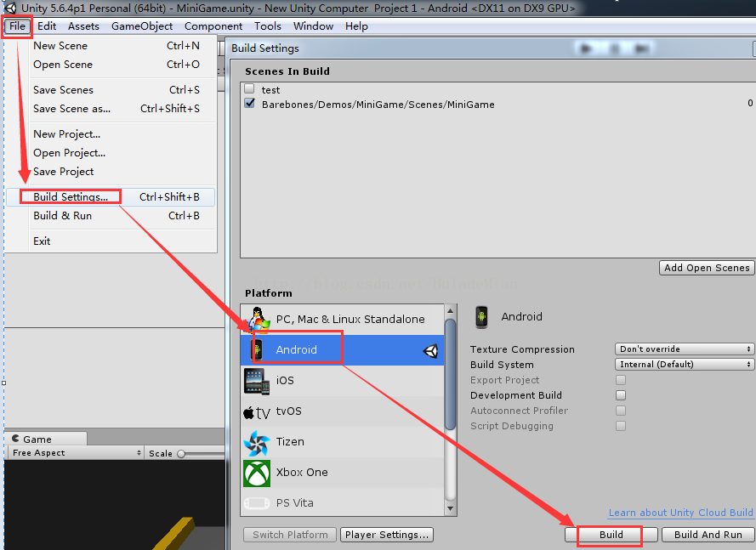Click the Scale slider handle
Image resolution: width=756 pixels, height=550 pixels.
tap(181, 454)
